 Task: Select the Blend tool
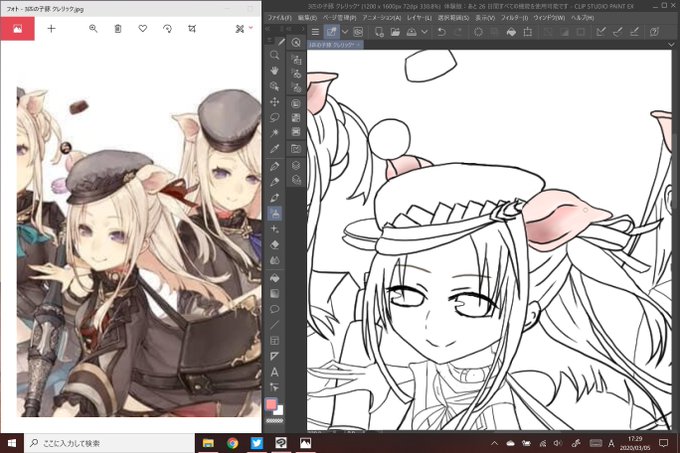275,261
